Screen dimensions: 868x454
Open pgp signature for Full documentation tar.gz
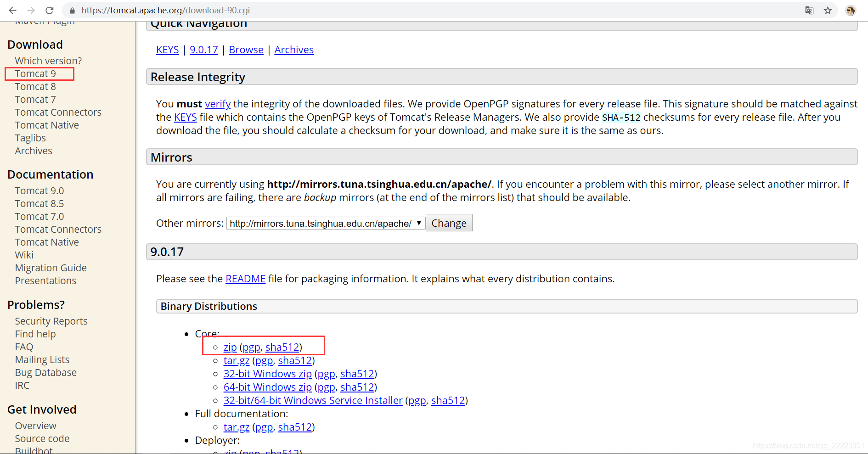(x=264, y=427)
